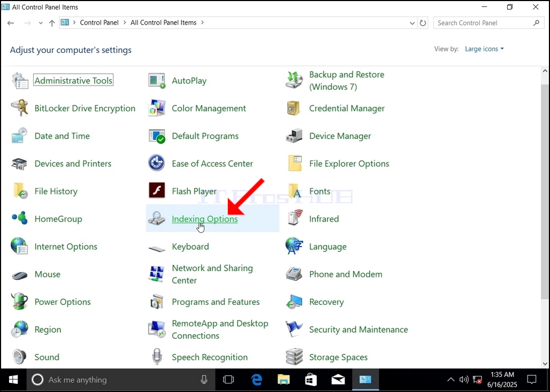Open the Backup and Restore icon
Viewport: 550px width, 392px height.
click(294, 81)
